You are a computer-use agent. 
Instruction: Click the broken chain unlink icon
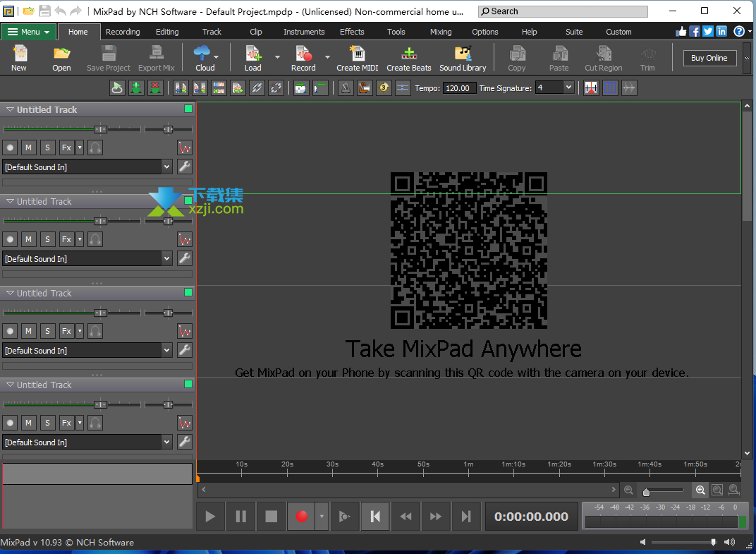click(x=276, y=88)
